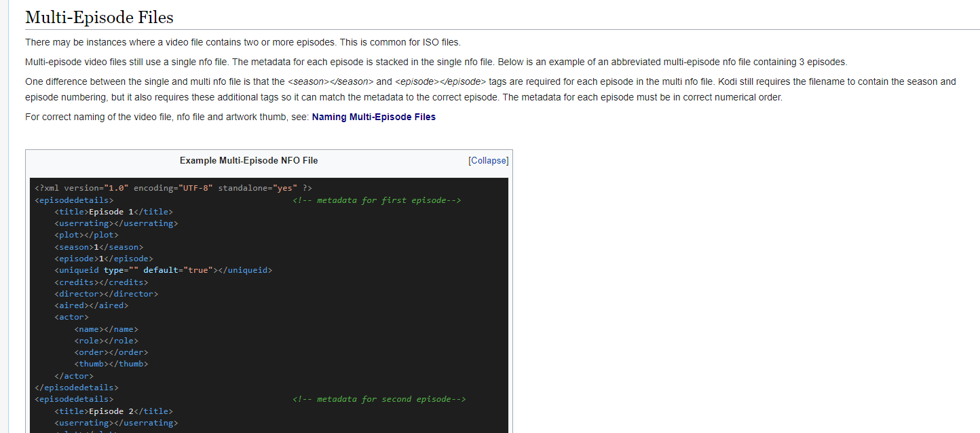Viewport: 980px width, 433px height.
Task: Click the metadata for first episode comment
Action: point(377,200)
